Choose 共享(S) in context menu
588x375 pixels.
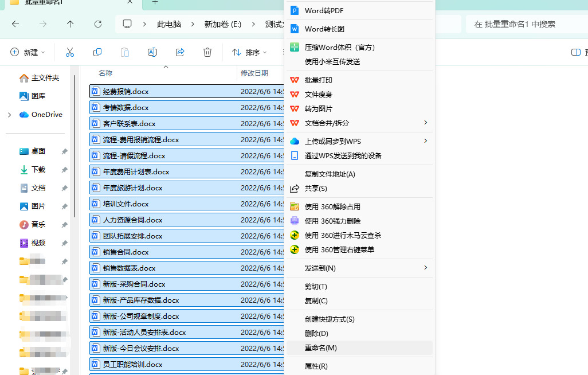pos(360,188)
